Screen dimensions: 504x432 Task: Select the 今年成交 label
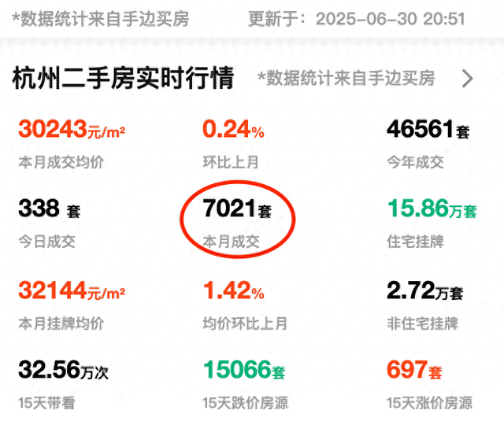pyautogui.click(x=415, y=162)
